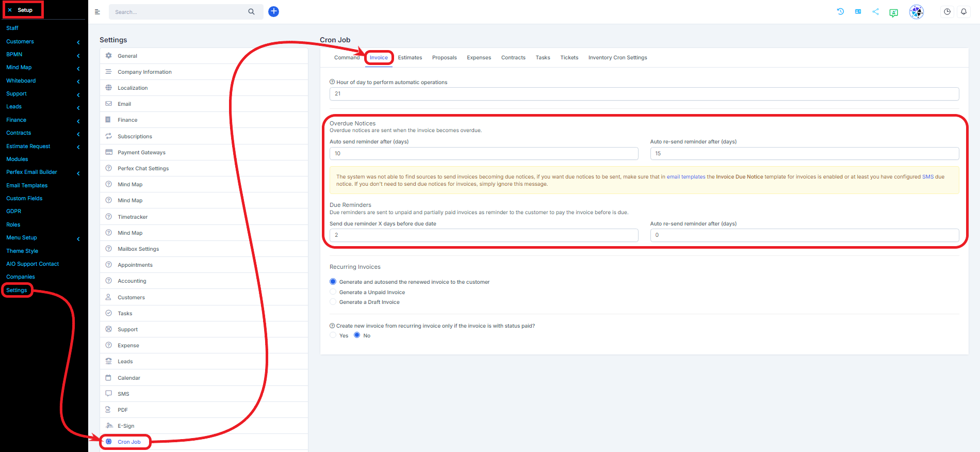The image size is (980, 452).
Task: Click the blue plus quick-create button
Action: (x=274, y=11)
